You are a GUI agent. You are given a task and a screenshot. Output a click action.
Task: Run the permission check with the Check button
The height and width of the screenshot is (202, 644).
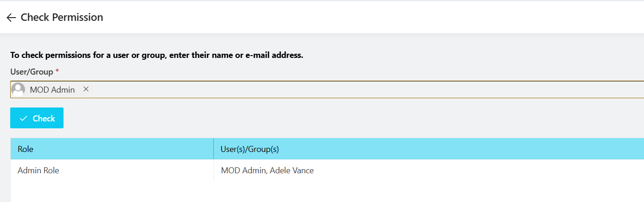point(37,118)
